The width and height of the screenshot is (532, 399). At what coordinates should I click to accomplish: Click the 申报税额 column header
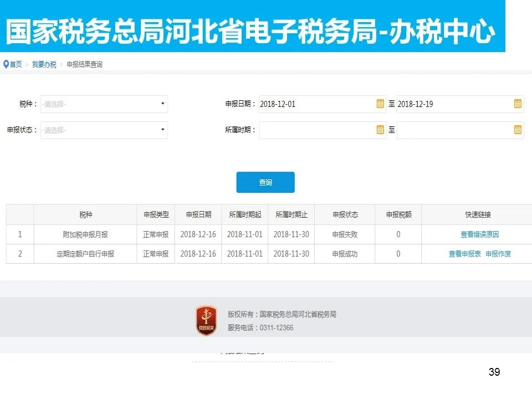point(398,214)
